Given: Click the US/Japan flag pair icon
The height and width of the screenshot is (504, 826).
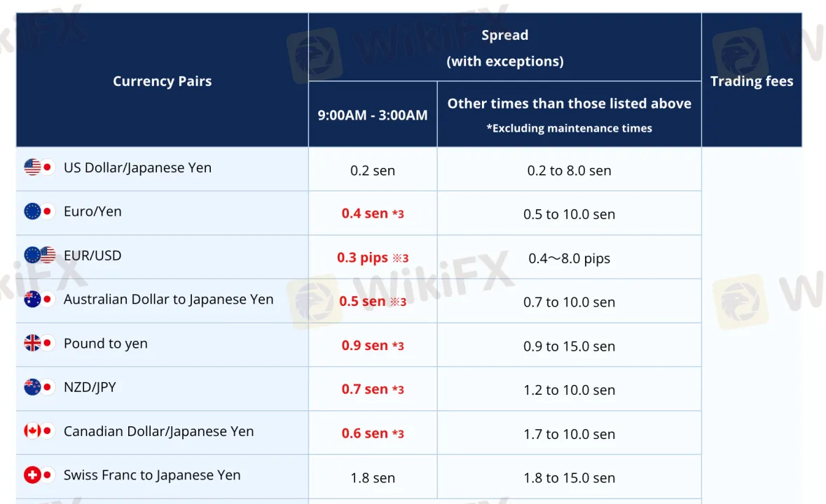Looking at the screenshot, I should coord(39,167).
